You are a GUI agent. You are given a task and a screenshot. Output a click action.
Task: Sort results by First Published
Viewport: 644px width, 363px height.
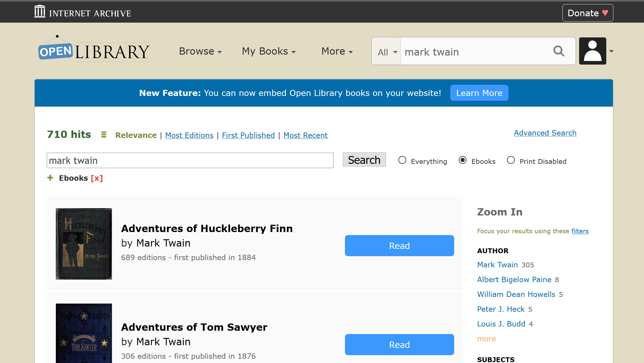click(248, 135)
